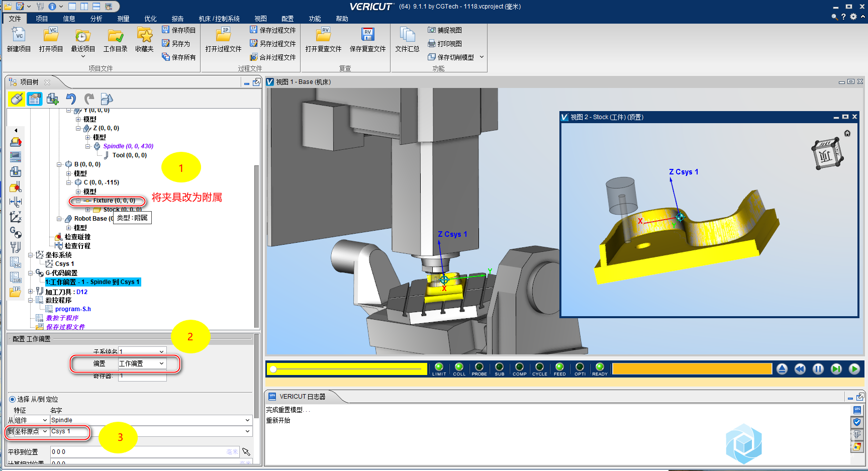Click the single step button

(x=836, y=369)
